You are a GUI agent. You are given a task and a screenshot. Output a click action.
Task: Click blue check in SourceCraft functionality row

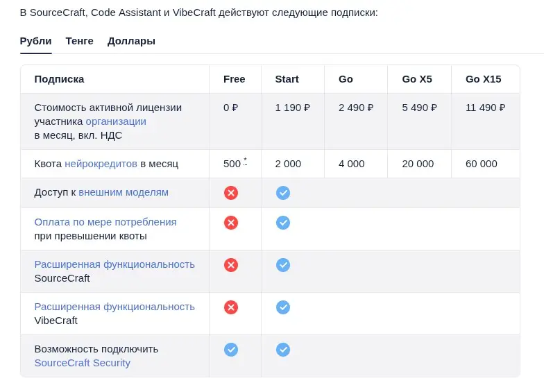click(283, 265)
